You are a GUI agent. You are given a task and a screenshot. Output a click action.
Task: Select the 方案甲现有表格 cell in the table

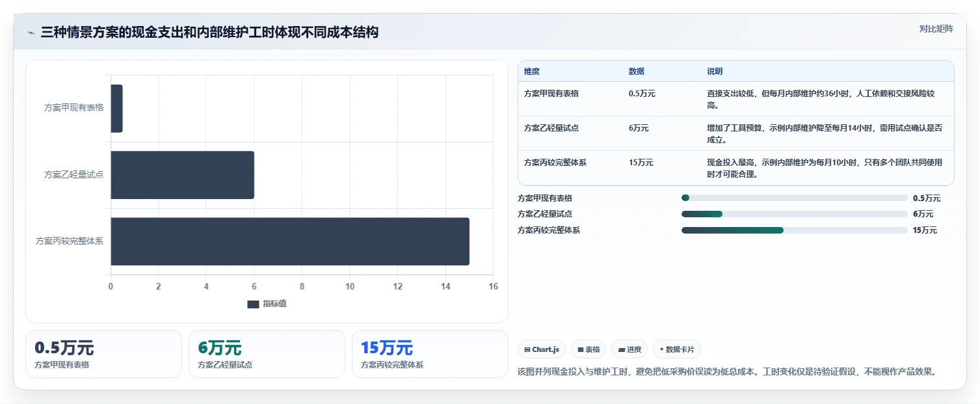click(x=551, y=94)
